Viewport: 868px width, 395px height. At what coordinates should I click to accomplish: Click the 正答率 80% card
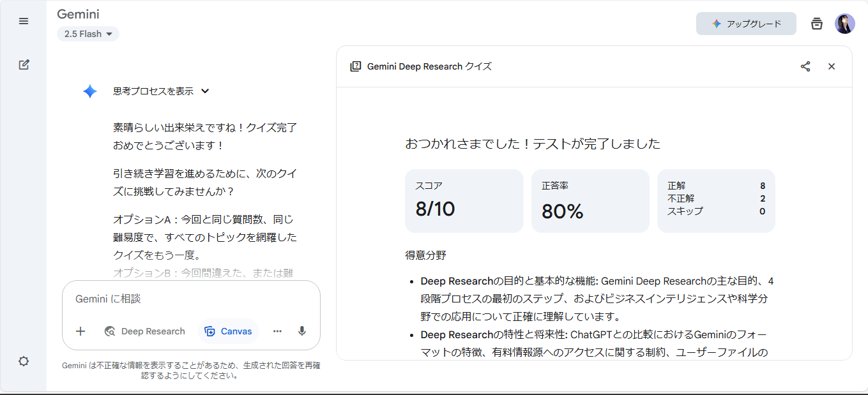click(590, 200)
